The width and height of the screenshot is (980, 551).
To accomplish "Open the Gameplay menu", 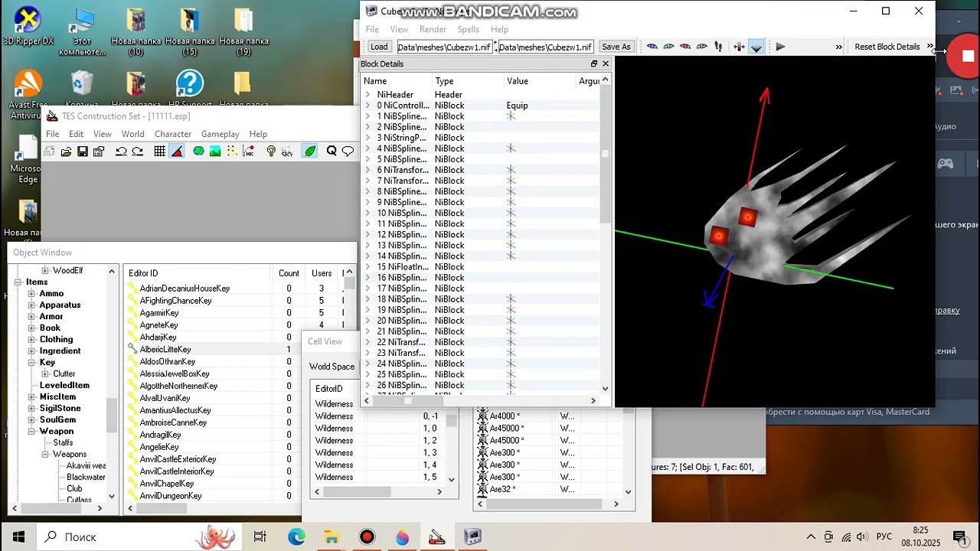I will 220,134.
